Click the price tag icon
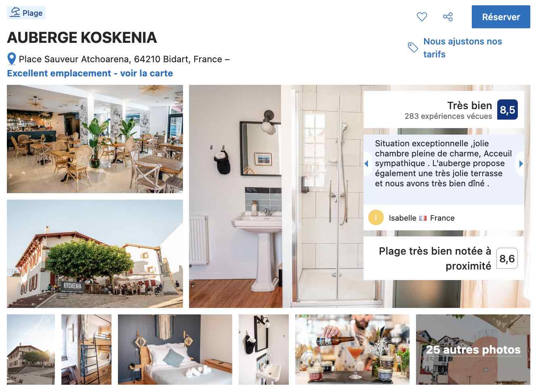The image size is (538, 392). (x=413, y=48)
